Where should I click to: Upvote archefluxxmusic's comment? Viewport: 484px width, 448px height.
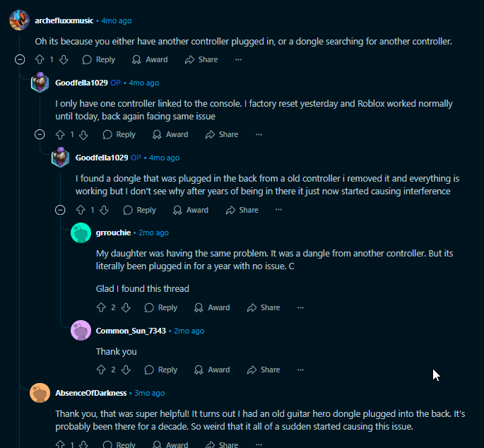pyautogui.click(x=40, y=60)
